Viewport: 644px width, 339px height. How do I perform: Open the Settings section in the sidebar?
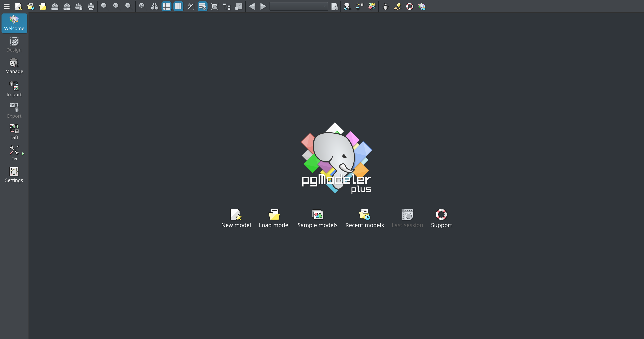[x=14, y=175]
